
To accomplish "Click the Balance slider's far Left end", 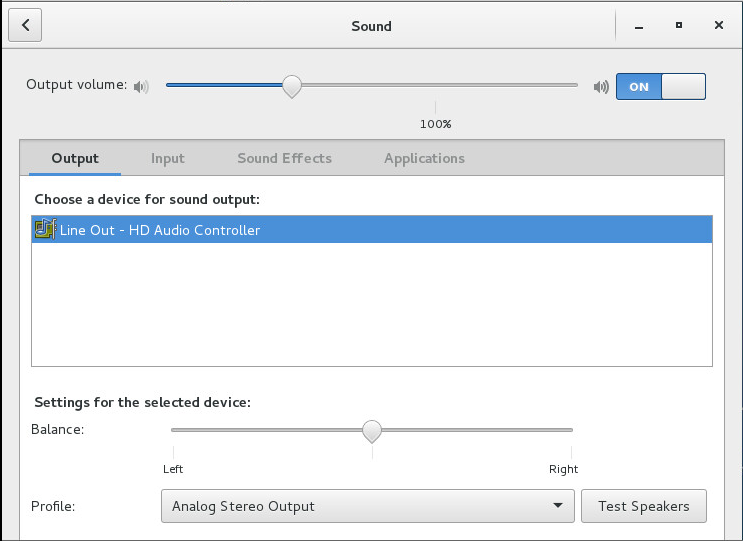I will tap(173, 430).
